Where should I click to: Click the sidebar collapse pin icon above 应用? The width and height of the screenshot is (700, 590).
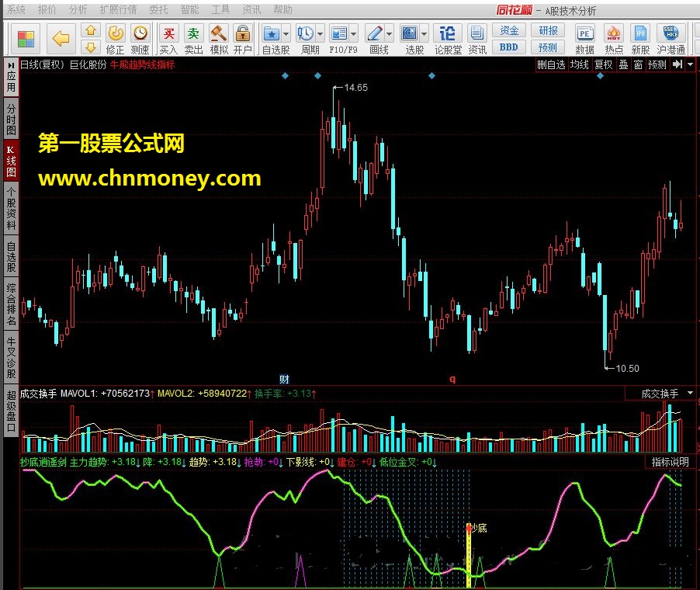pos(11,65)
